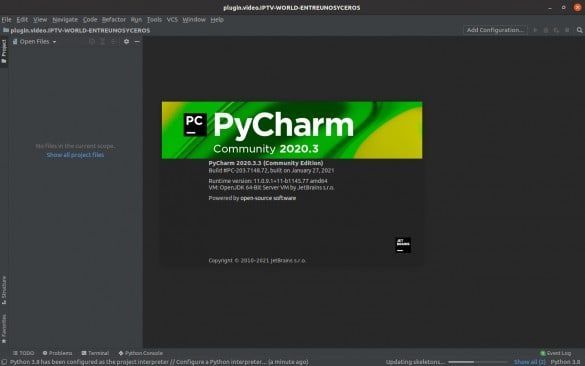The height and width of the screenshot is (366, 585).
Task: Minimize the PyCharm window
Action: click(550, 7)
